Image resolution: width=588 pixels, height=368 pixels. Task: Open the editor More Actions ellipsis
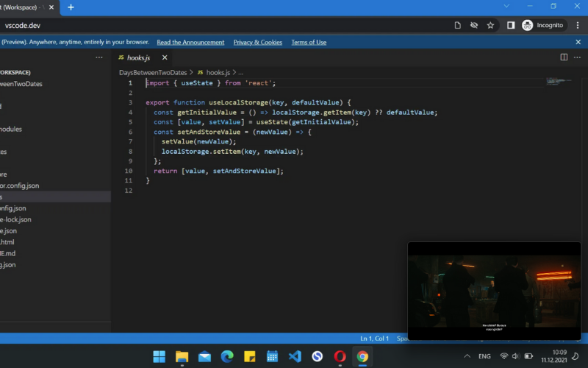coord(577,57)
